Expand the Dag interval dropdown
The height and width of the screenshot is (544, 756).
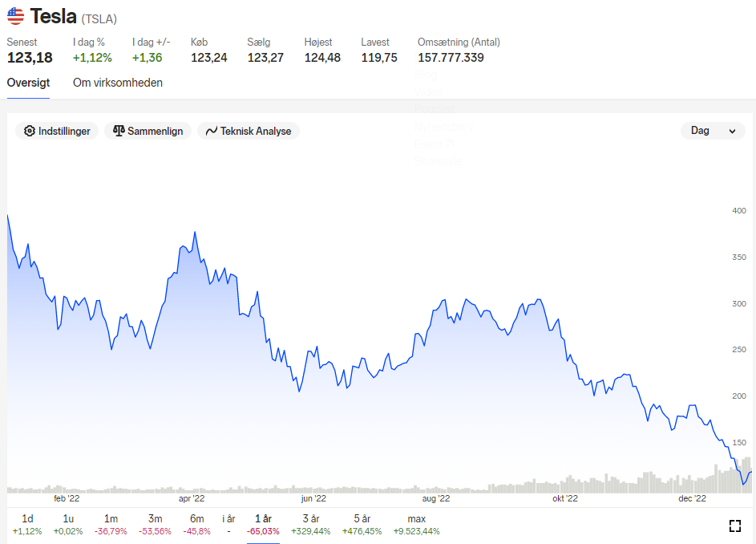tap(713, 131)
